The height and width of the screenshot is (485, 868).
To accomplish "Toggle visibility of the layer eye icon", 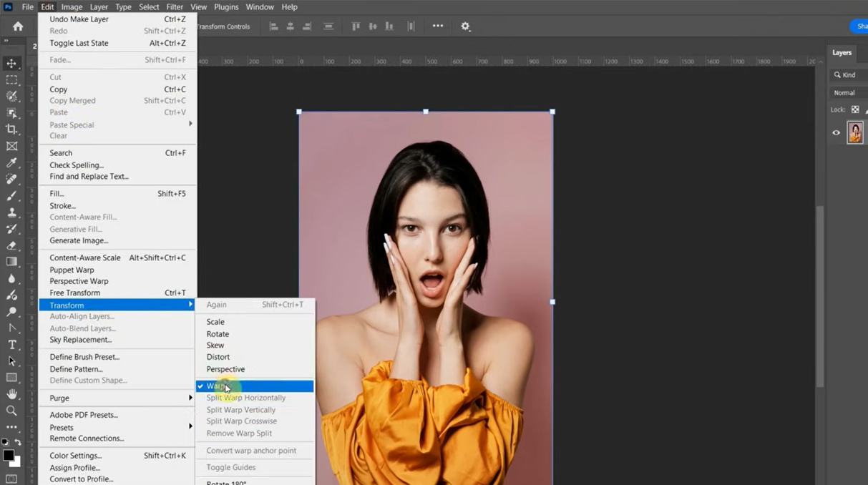I will point(836,132).
